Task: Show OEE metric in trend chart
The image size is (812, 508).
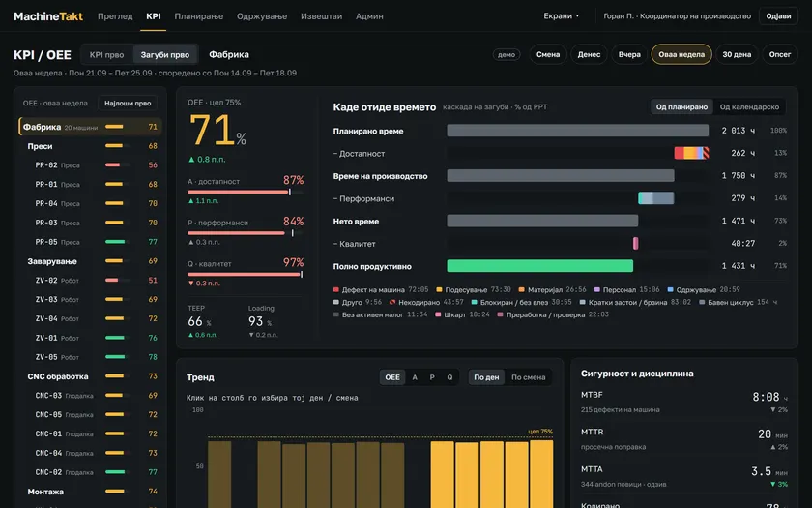Action: point(392,377)
